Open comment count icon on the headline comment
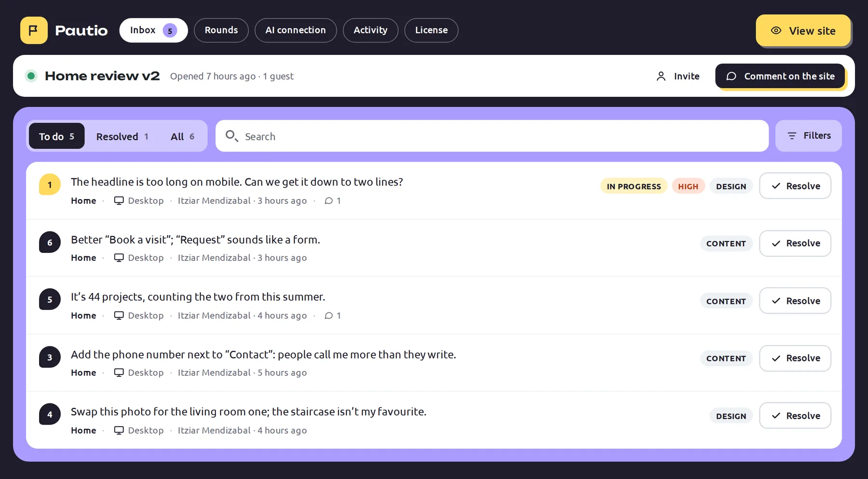The width and height of the screenshot is (868, 479). pos(329,201)
